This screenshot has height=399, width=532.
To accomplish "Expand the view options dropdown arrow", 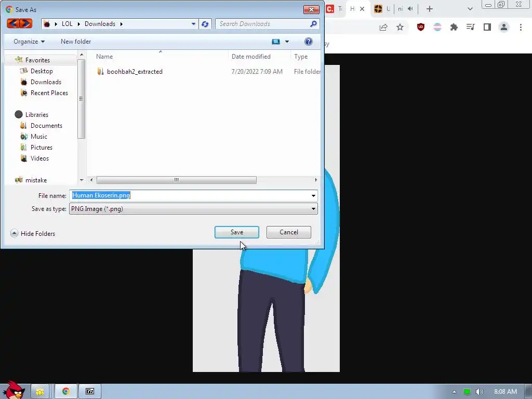I will pos(287,42).
